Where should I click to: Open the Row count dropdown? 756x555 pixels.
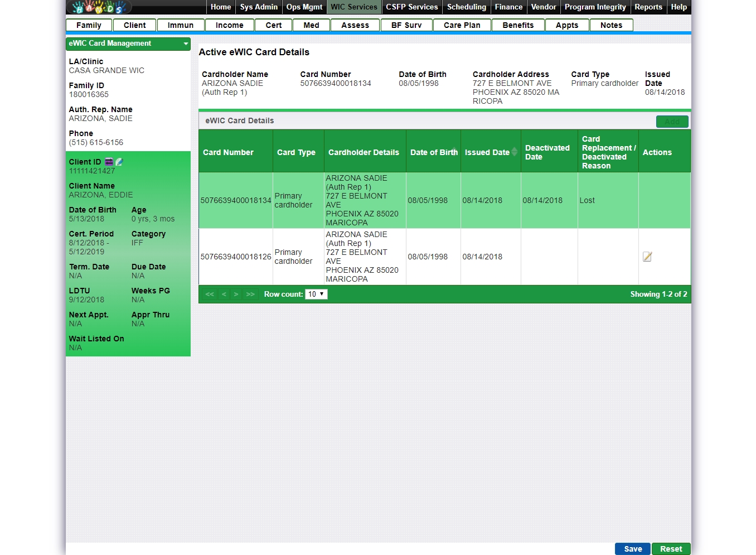(x=316, y=295)
